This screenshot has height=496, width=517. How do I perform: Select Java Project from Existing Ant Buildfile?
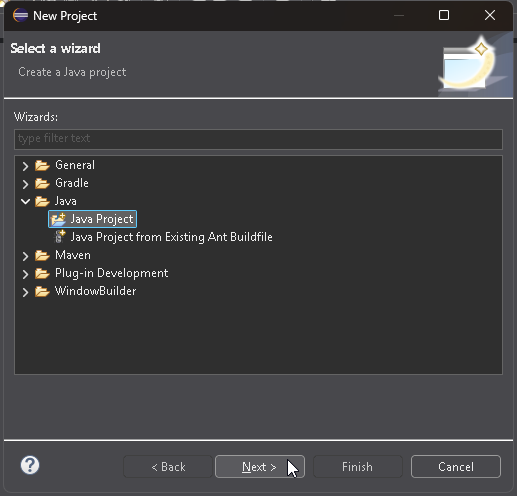pyautogui.click(x=171, y=237)
